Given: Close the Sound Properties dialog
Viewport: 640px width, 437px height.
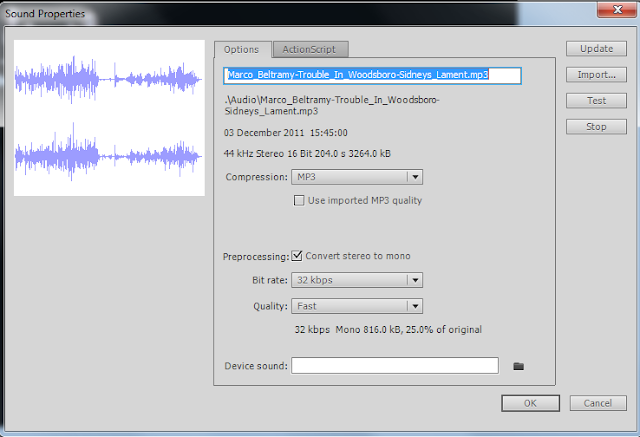Looking at the screenshot, I should [x=617, y=9].
